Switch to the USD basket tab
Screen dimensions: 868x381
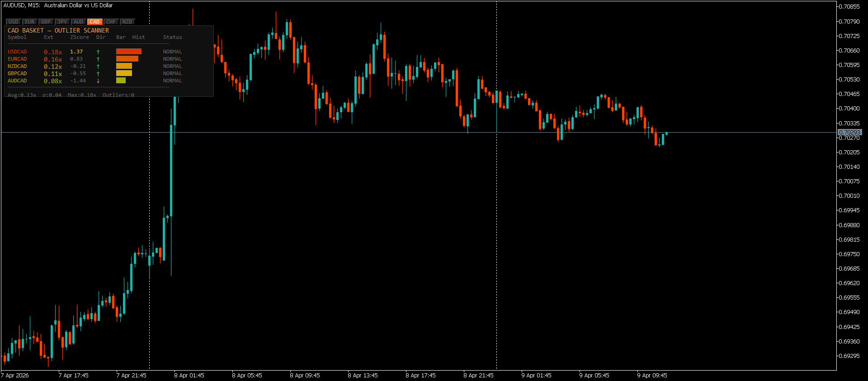(x=14, y=22)
